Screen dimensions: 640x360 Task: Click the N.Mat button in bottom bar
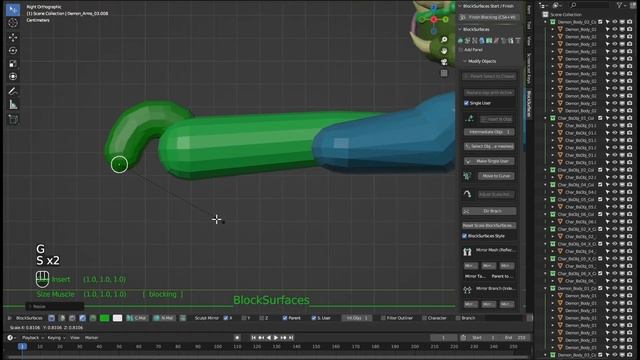pos(164,318)
